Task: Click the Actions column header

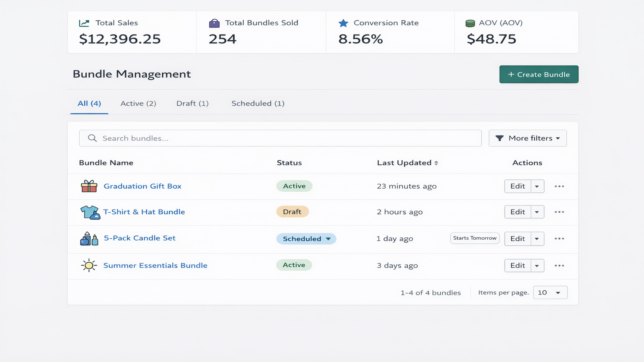Action: [x=527, y=163]
